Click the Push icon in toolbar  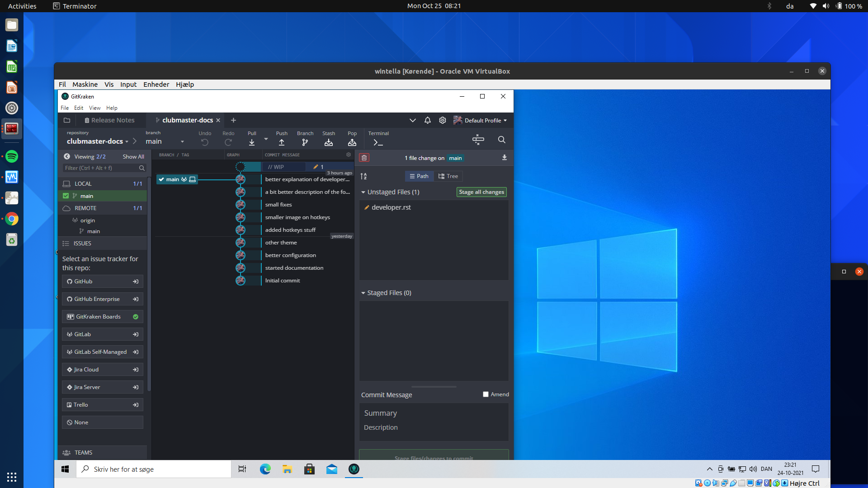click(x=282, y=142)
